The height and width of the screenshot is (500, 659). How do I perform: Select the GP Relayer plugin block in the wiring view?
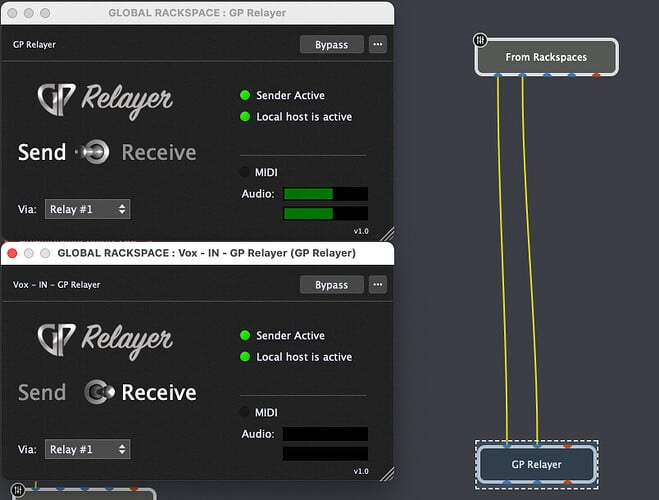pyautogui.click(x=537, y=464)
